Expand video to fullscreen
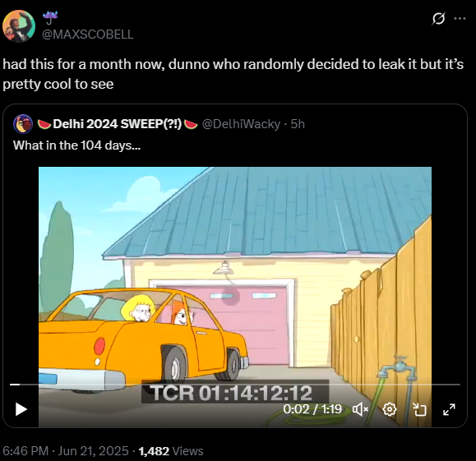The image size is (476, 461). click(x=449, y=409)
